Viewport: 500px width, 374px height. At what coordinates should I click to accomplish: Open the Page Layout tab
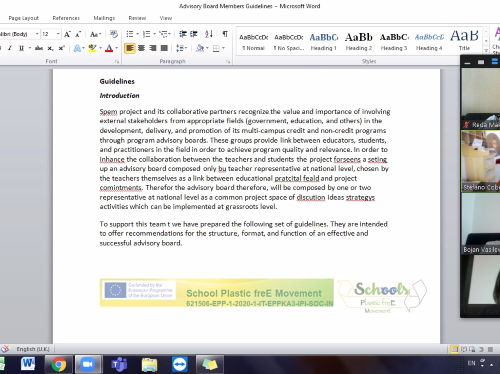(23, 18)
